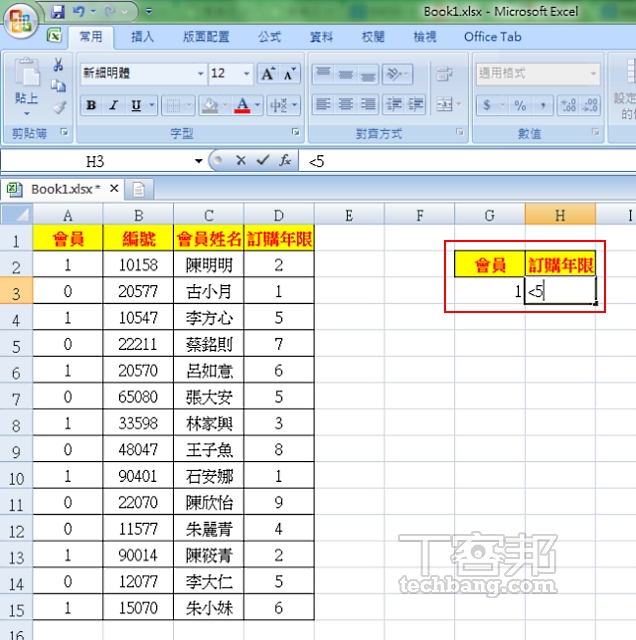Switch to the 插入 tab
This screenshot has height=640, width=636.
click(142, 37)
